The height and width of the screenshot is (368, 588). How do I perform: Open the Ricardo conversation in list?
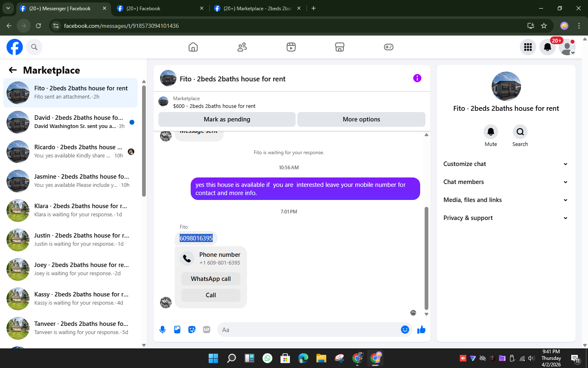coord(71,152)
